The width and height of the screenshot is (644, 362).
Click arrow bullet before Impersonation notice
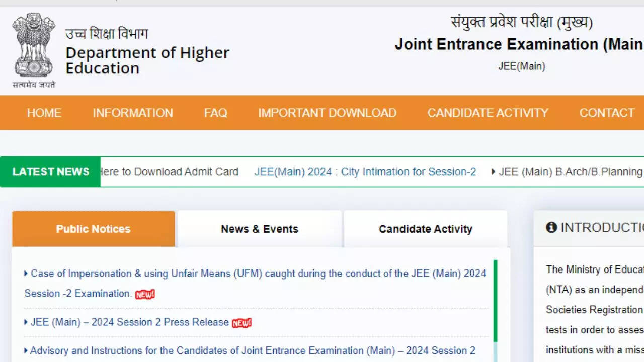pos(26,274)
